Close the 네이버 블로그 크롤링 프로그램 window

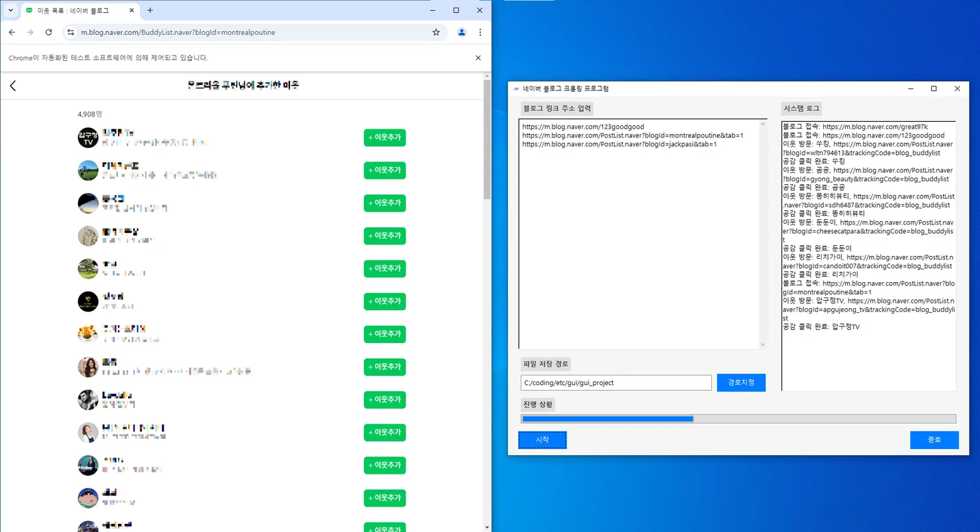pyautogui.click(x=957, y=89)
